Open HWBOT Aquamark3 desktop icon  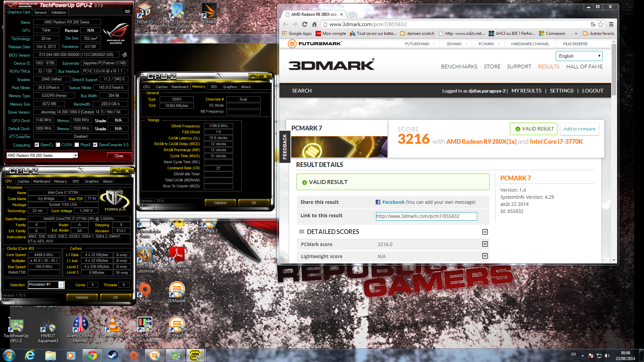(48, 329)
